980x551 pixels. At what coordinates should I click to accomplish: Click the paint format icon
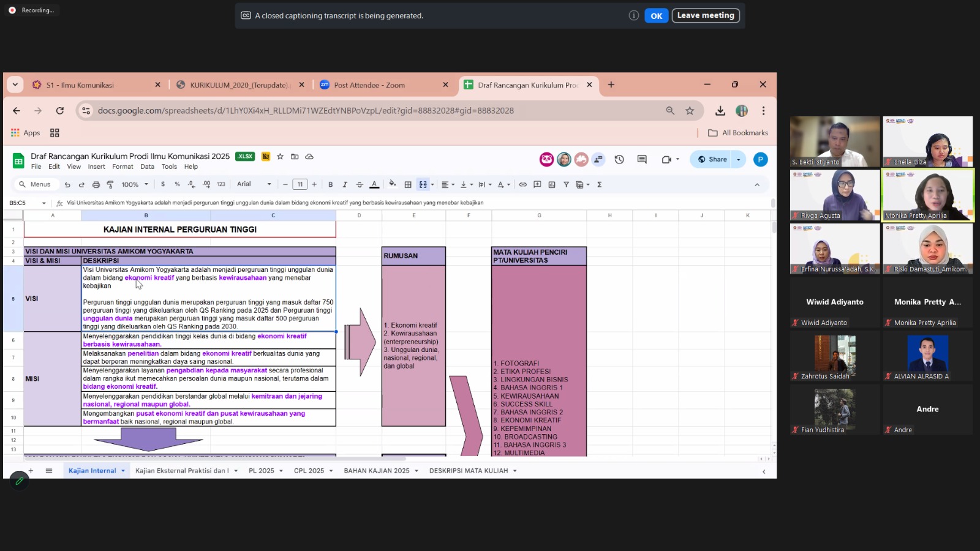(110, 184)
